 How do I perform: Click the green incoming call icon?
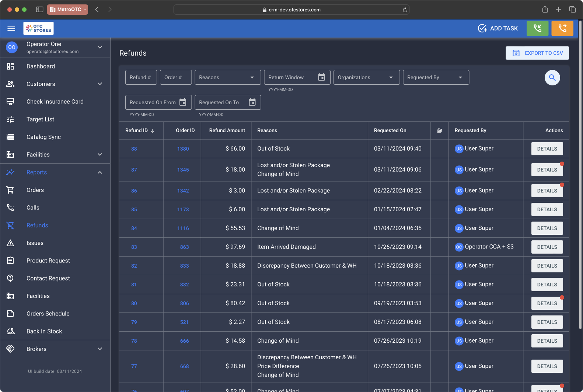coord(537,28)
